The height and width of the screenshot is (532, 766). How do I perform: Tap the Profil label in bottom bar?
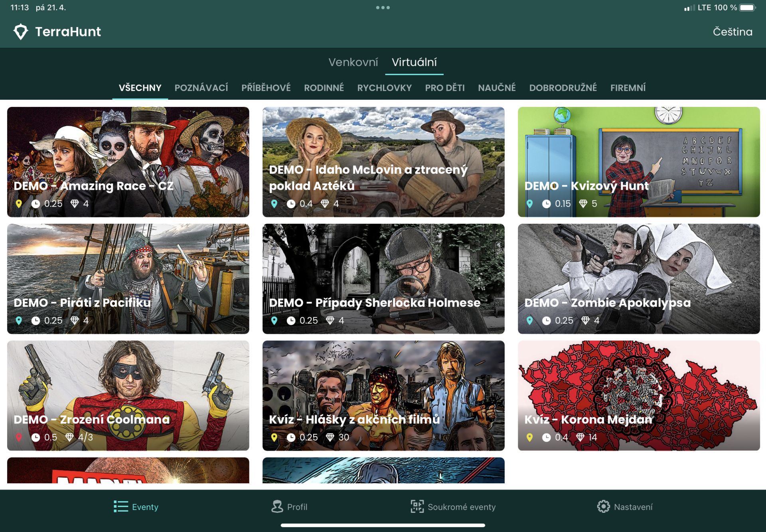[x=297, y=507]
